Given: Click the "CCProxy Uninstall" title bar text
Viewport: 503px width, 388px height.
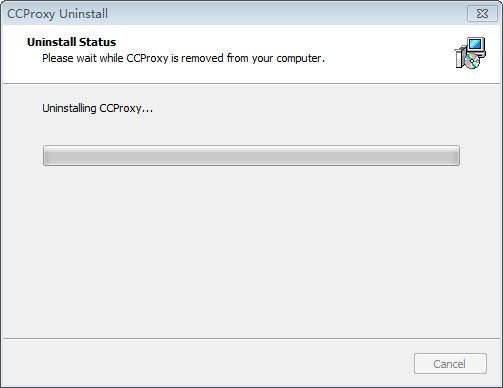Looking at the screenshot, I should tap(57, 14).
